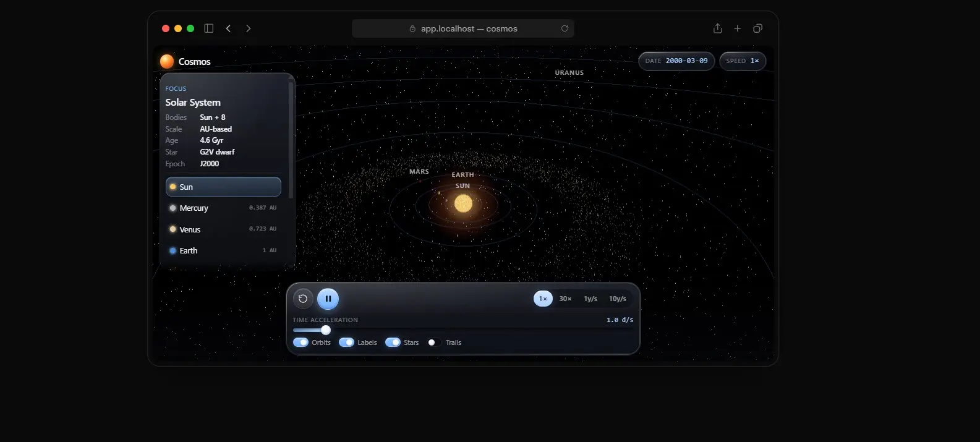980x442 pixels.
Task: Select the 30× speed preset
Action: point(565,299)
